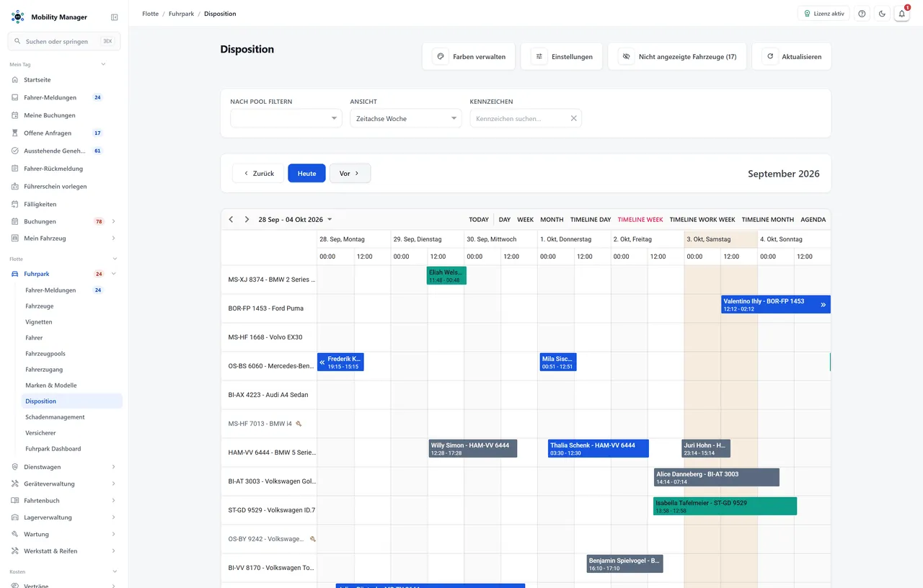Image resolution: width=923 pixels, height=588 pixels.
Task: Click the Meine Buchungen calendar icon
Action: point(15,115)
